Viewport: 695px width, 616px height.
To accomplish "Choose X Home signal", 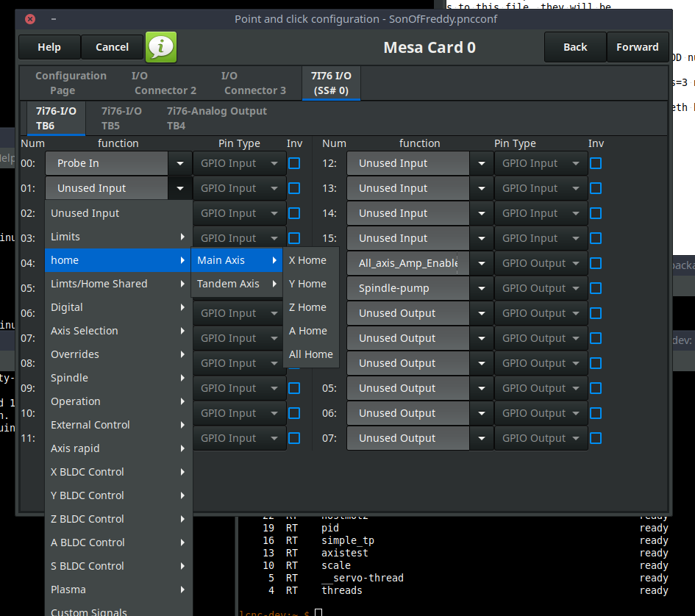I will [311, 260].
